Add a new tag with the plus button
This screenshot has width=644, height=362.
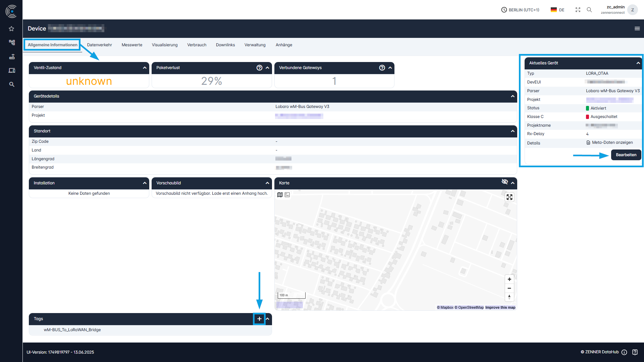[259, 319]
